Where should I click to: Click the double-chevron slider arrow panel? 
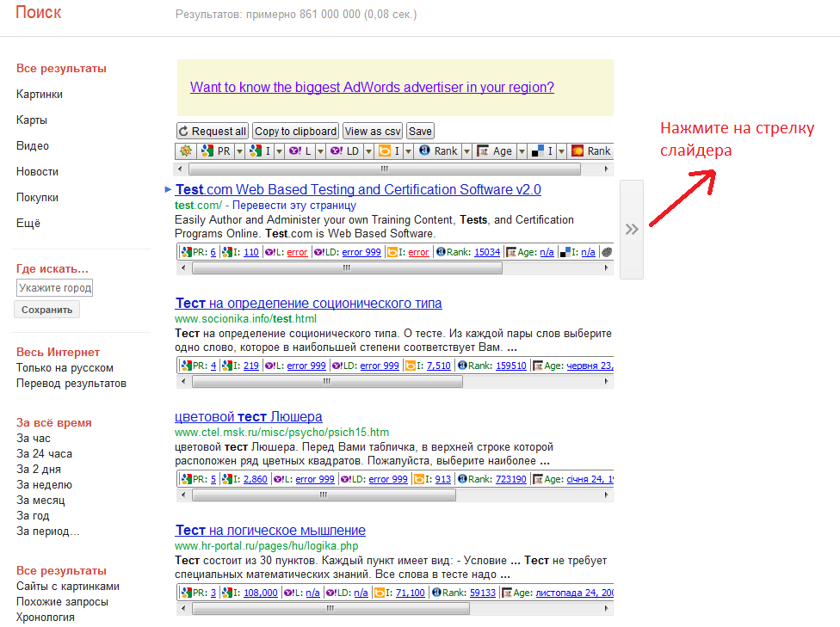[x=632, y=229]
